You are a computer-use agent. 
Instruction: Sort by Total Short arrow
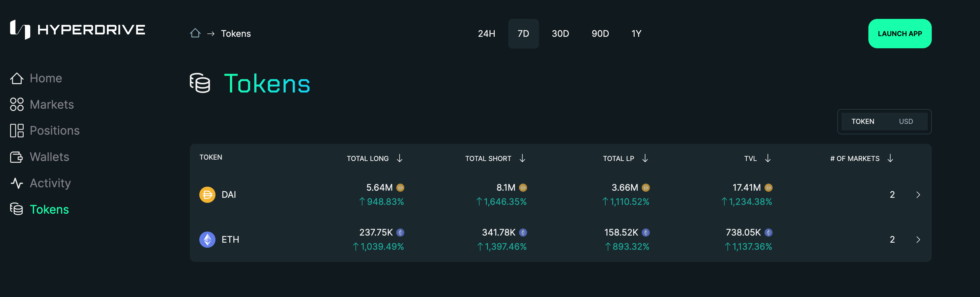[522, 158]
